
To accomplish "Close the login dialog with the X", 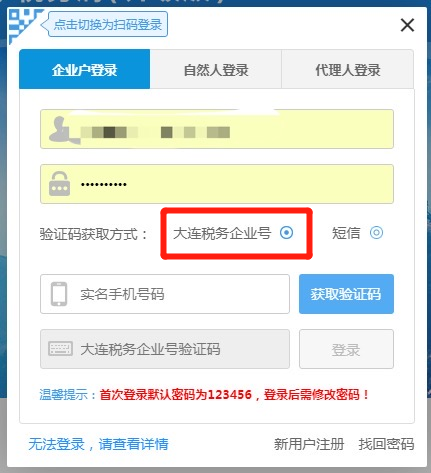I will pyautogui.click(x=407, y=25).
